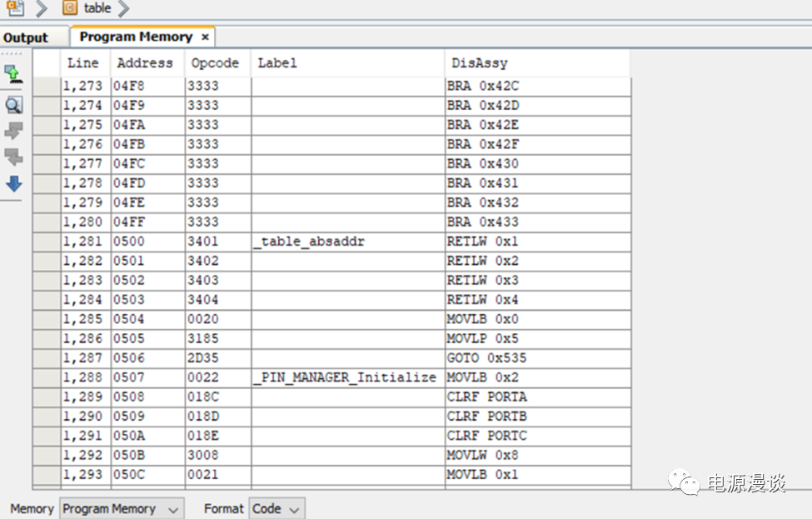
Task: Click the Address column header
Action: point(145,63)
